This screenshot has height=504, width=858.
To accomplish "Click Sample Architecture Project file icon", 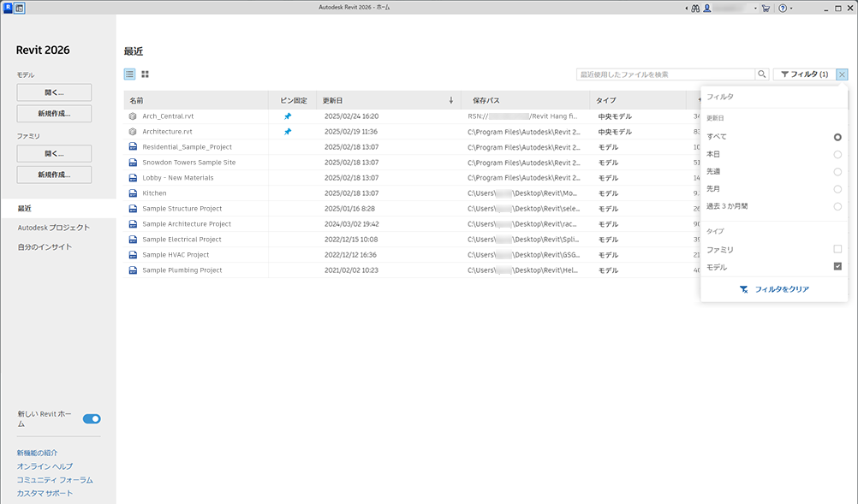I will [x=133, y=224].
